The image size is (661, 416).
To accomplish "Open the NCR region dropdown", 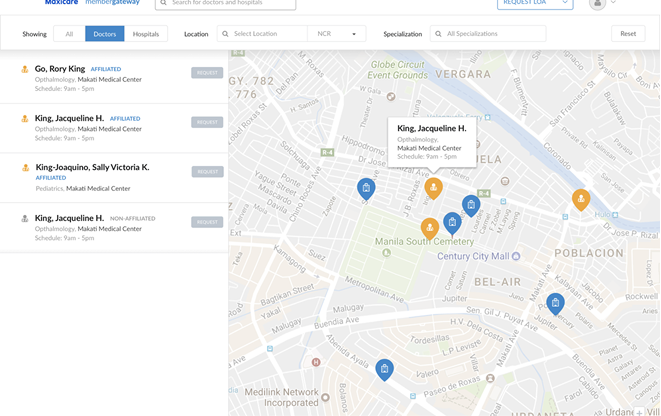I will tap(336, 34).
